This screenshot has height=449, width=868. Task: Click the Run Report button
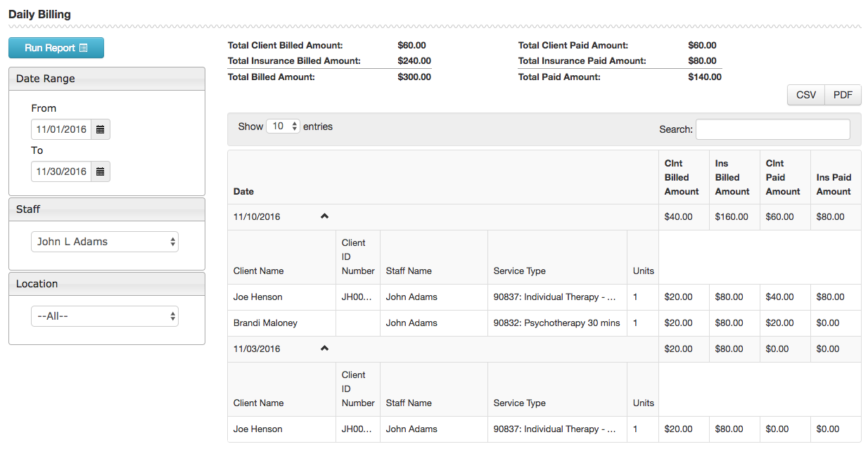click(56, 48)
